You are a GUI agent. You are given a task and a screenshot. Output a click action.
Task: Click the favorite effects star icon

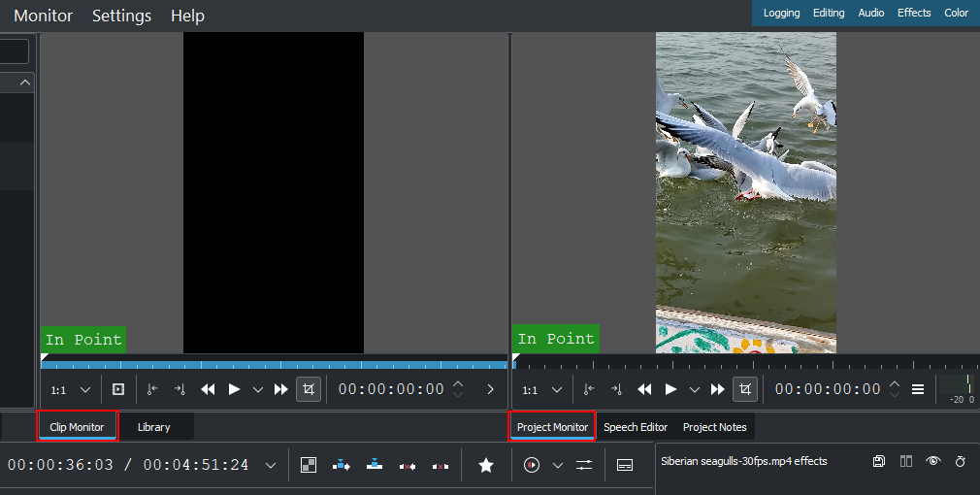coord(486,465)
